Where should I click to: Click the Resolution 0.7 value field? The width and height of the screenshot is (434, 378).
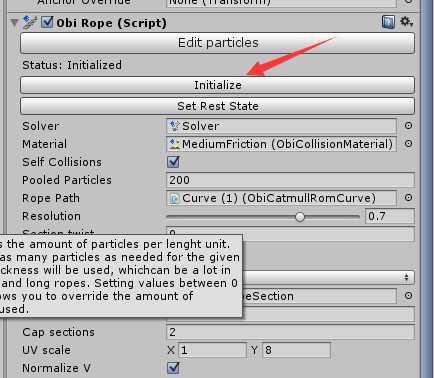(390, 216)
